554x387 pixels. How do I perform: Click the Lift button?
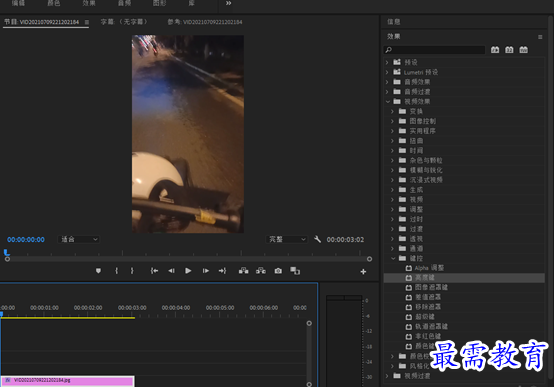243,271
